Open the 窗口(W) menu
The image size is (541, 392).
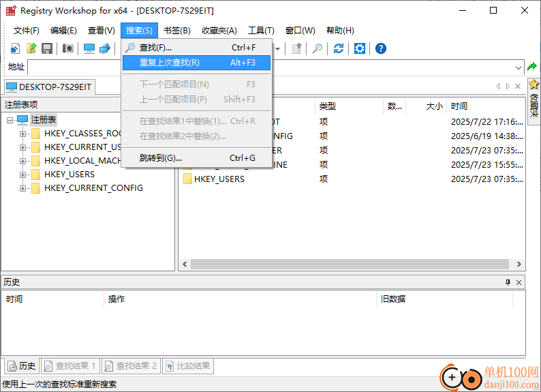coord(300,31)
